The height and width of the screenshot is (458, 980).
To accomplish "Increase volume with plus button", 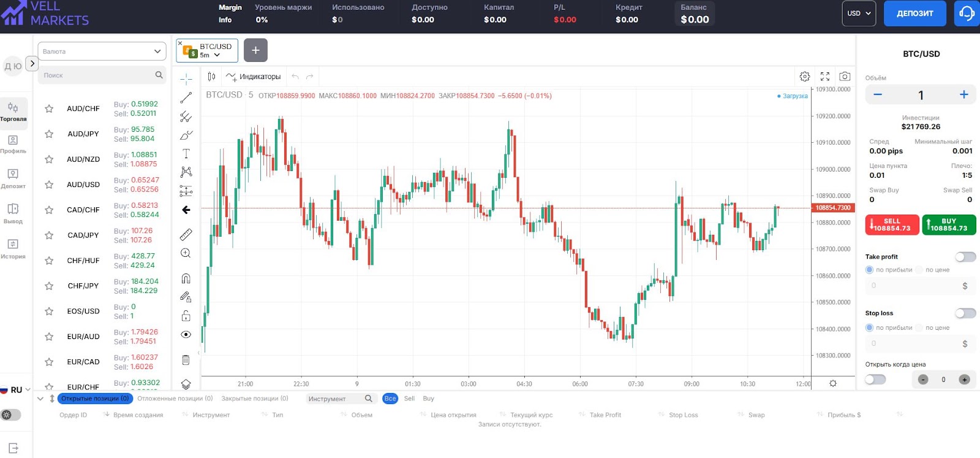I will tap(964, 94).
